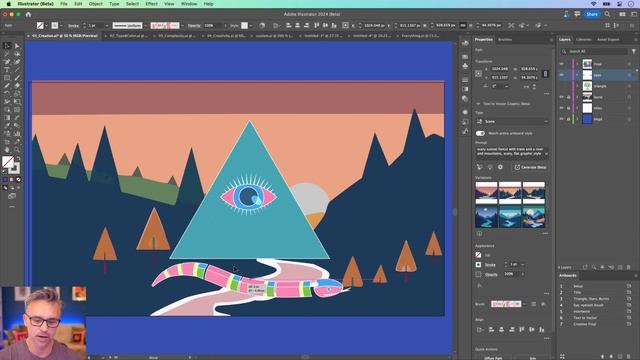
Task: Show the hidden Triangle layer
Action: [x=562, y=86]
